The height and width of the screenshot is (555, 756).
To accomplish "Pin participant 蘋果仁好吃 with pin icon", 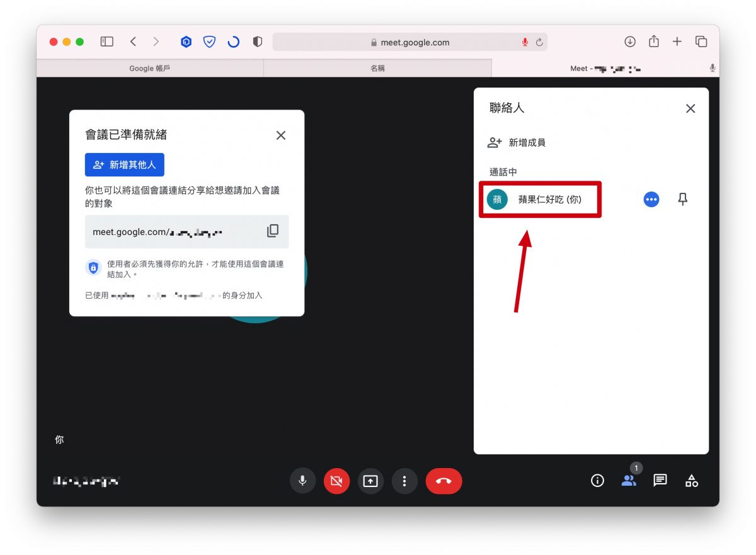I will coord(682,200).
